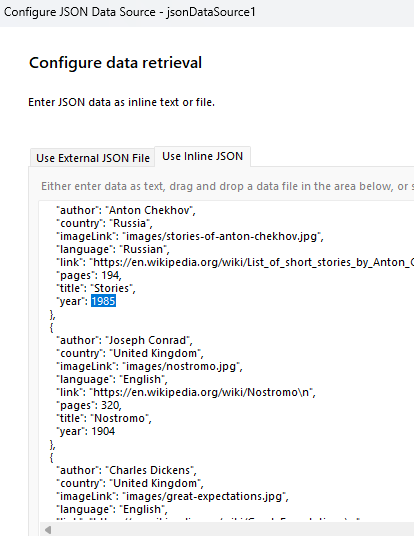Click the horizontal scrollbar left arrow
Screen dimensions: 414x536
click(x=48, y=530)
